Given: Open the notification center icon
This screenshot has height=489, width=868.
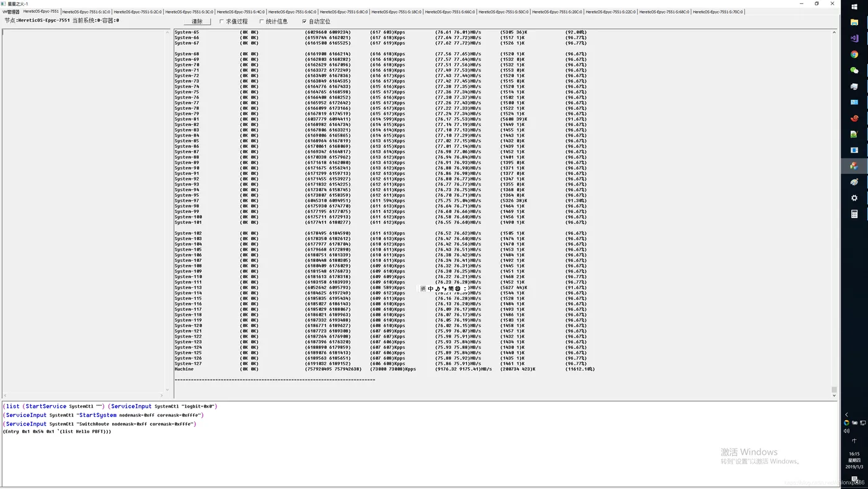Looking at the screenshot, I should pyautogui.click(x=854, y=479).
